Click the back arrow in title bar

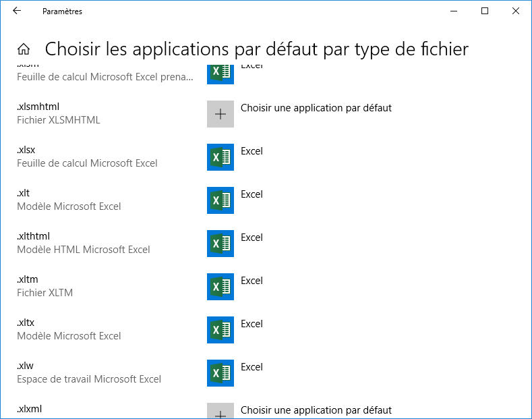click(17, 11)
